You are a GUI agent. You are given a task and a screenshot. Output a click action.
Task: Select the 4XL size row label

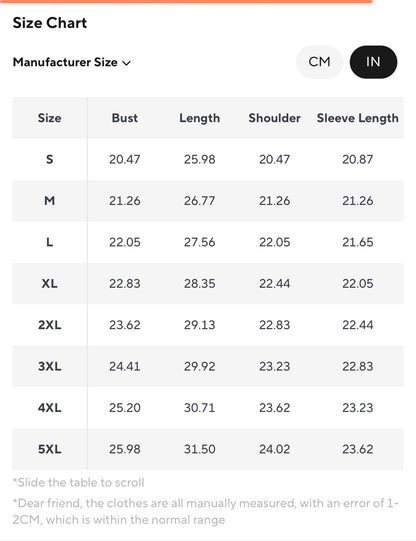pyautogui.click(x=50, y=408)
